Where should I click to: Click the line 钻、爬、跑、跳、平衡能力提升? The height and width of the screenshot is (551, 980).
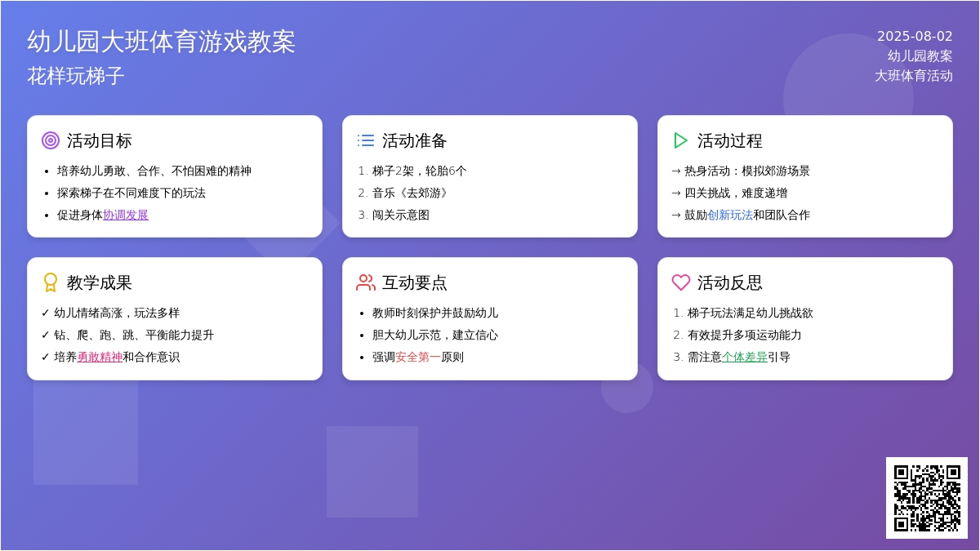127,335
